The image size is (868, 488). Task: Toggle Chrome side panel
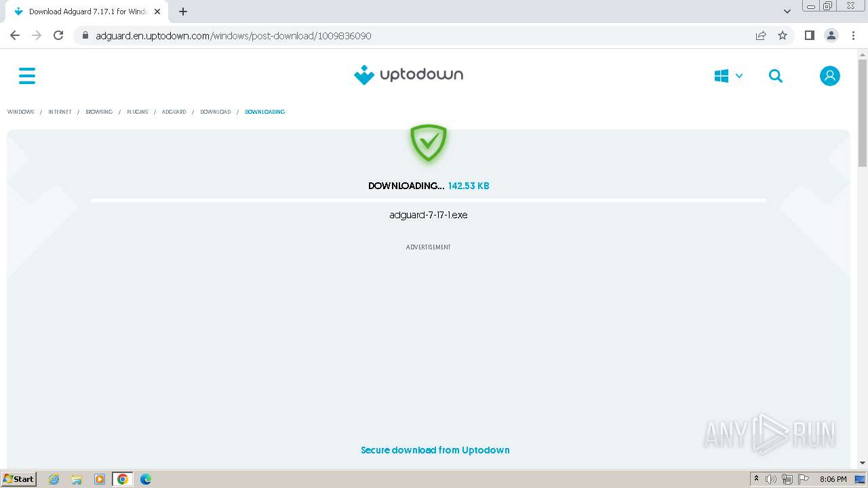pos(810,35)
